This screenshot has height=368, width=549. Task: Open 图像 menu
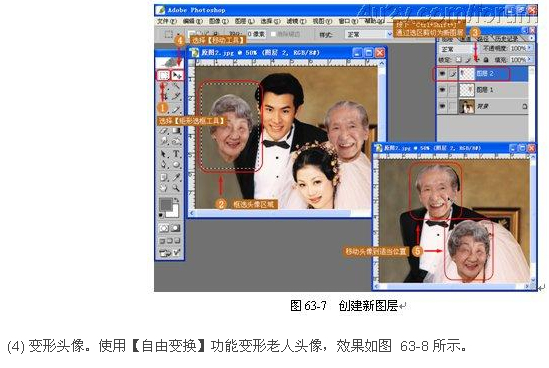218,21
